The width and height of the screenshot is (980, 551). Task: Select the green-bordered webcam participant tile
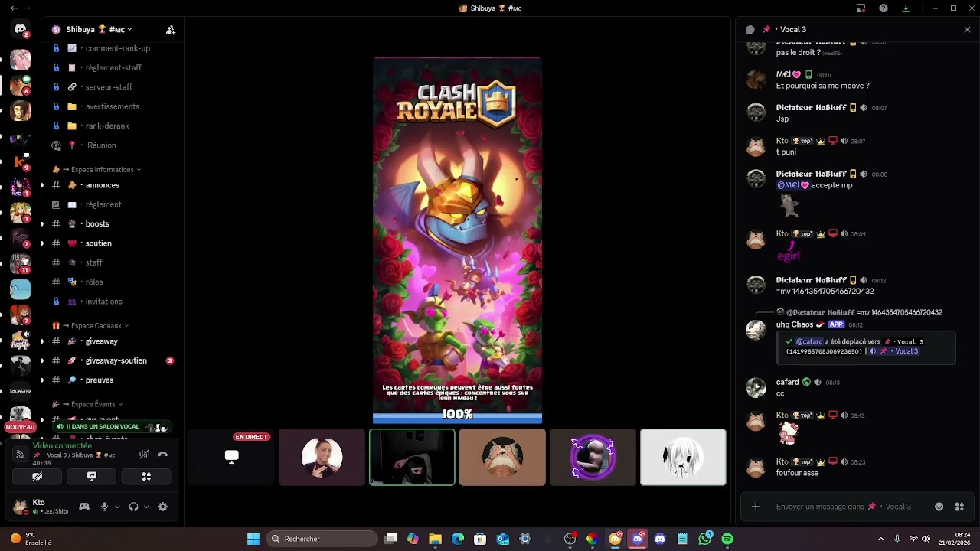point(412,457)
